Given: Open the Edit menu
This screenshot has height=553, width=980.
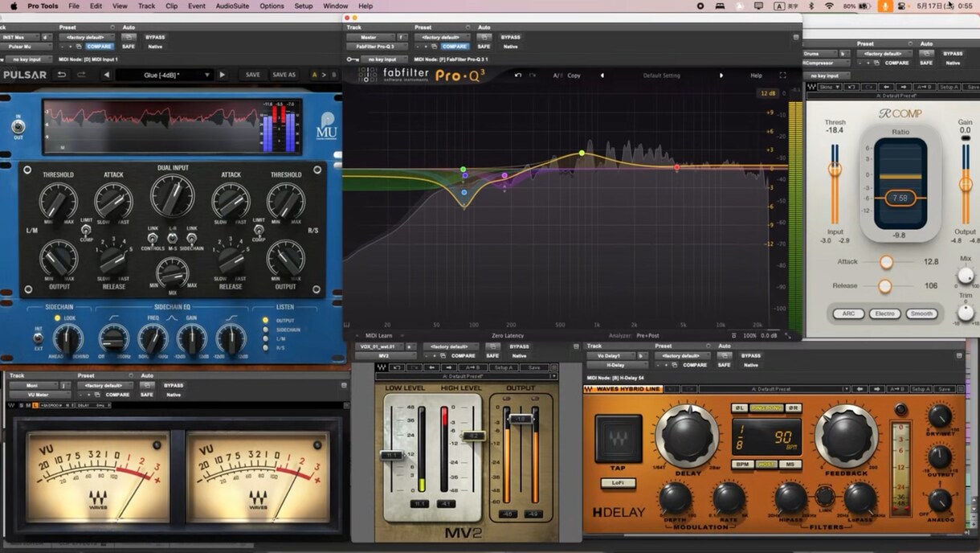Looking at the screenshot, I should pos(96,6).
